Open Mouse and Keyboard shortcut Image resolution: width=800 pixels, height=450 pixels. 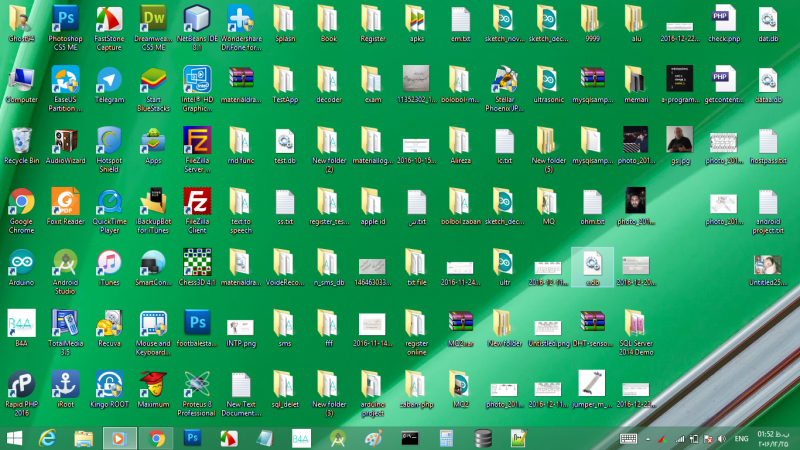153,333
